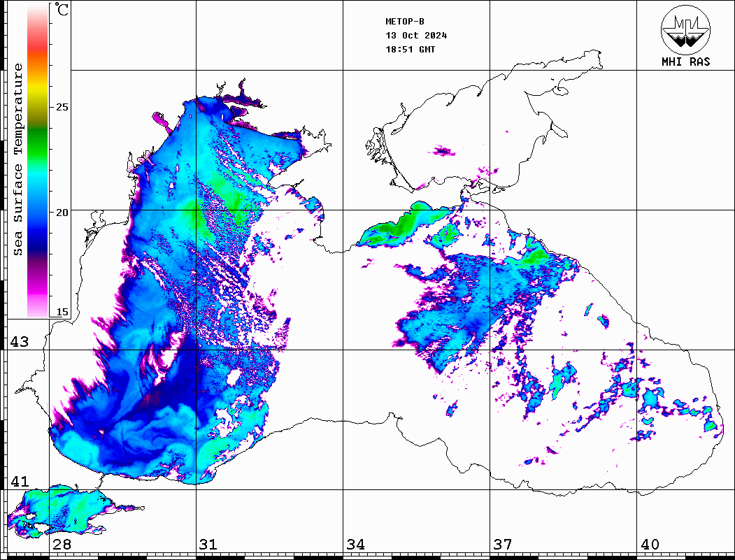Click the longitude label '37'
This screenshot has width=735, height=560.
point(503,545)
